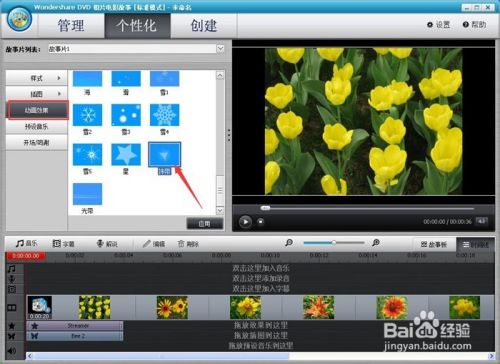Open the 管理 tab

coord(71,26)
